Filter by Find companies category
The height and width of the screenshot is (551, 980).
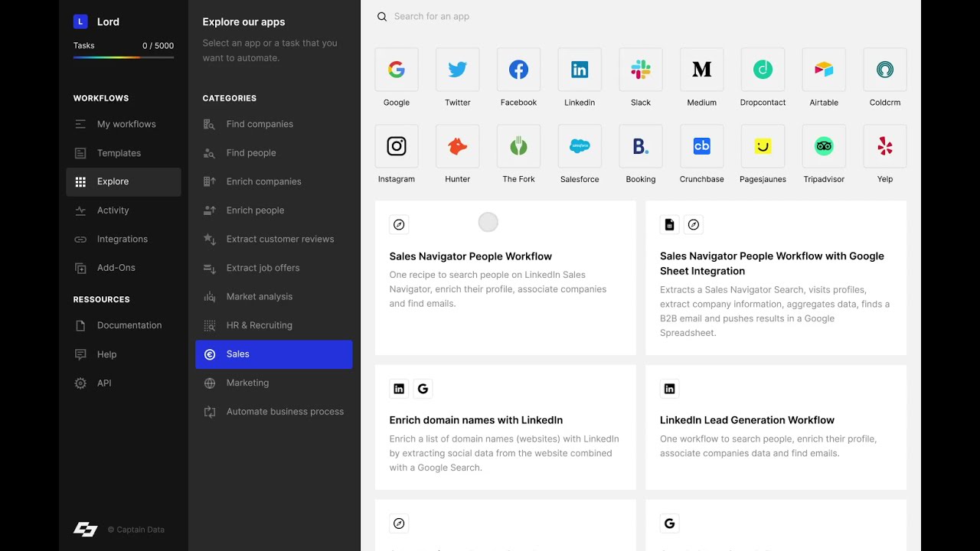click(x=274, y=124)
